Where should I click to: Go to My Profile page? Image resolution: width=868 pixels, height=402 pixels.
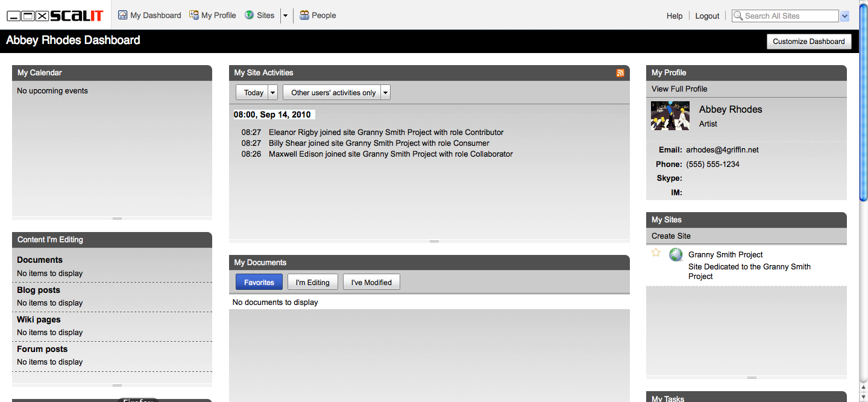218,16
